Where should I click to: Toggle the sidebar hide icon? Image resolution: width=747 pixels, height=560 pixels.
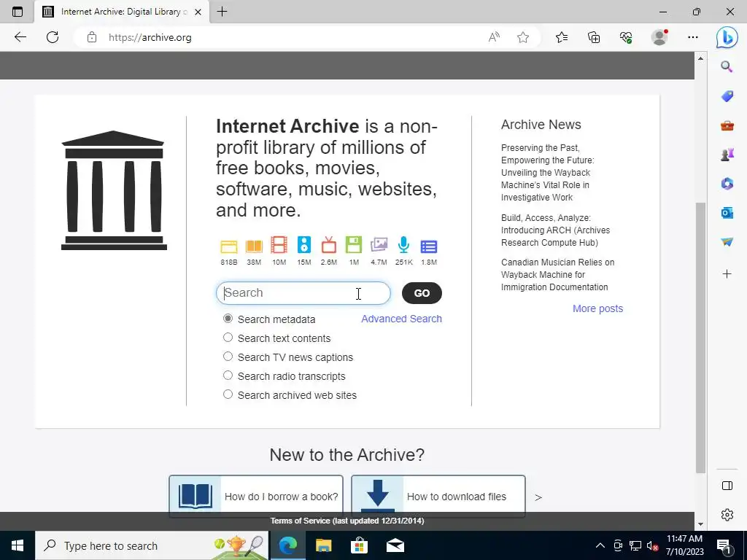(727, 486)
